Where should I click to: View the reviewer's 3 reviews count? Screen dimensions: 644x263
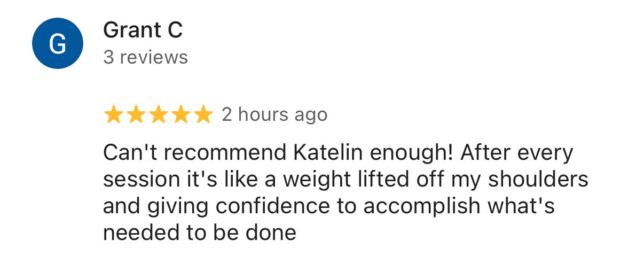pyautogui.click(x=146, y=57)
